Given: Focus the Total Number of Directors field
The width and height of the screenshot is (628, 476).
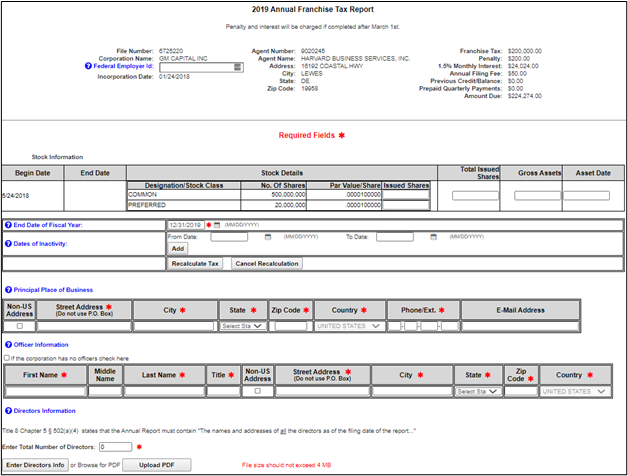Looking at the screenshot, I should (115, 446).
